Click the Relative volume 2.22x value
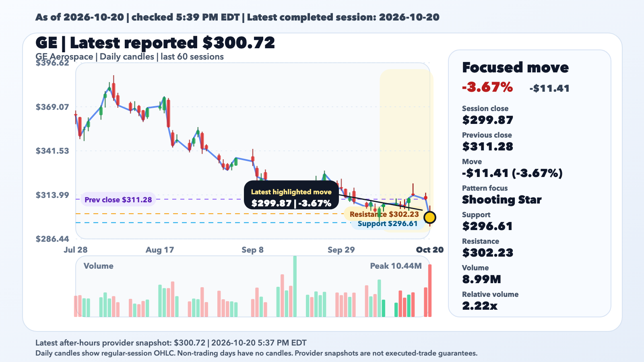 click(x=480, y=306)
